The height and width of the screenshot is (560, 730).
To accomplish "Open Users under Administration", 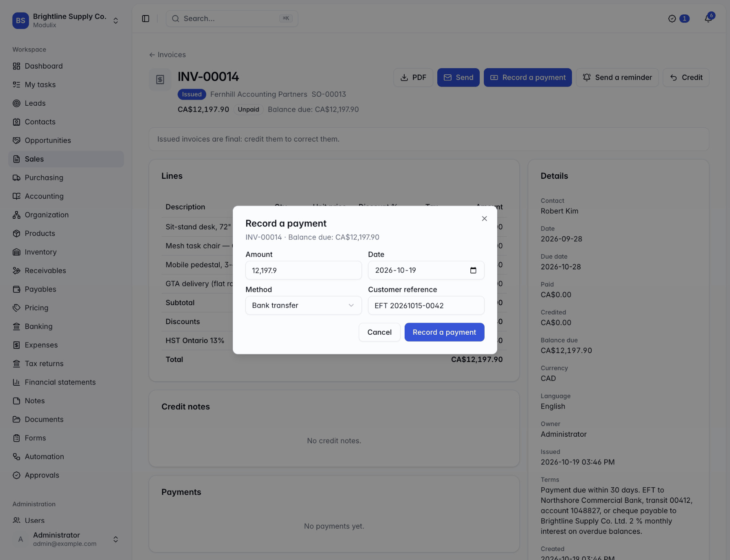I will coord(66,520).
